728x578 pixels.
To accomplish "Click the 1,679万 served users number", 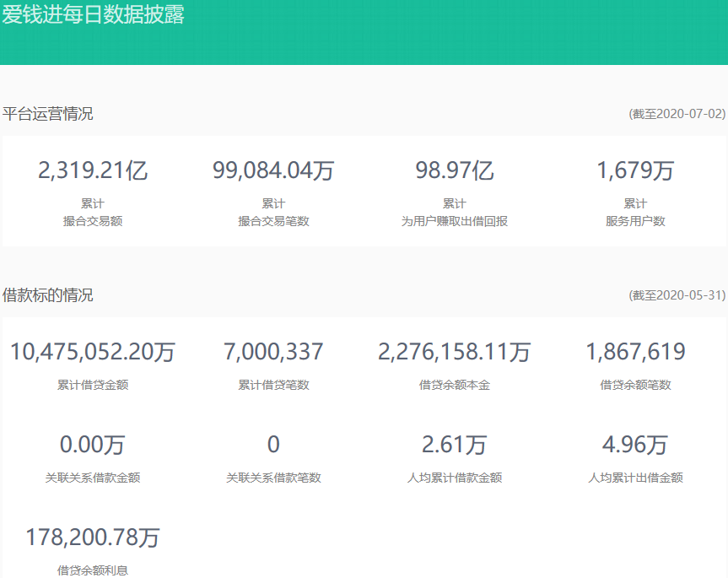I will tap(635, 171).
